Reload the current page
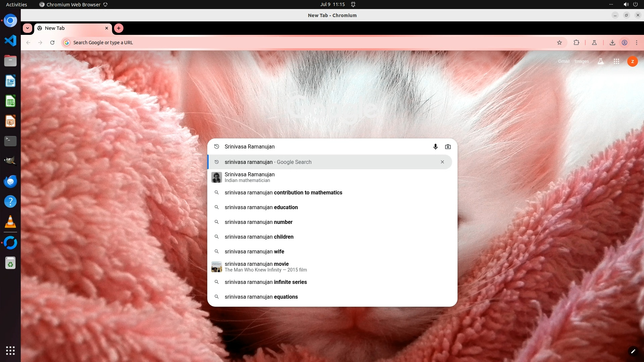Screen dimensions: 644x362 pyautogui.click(x=52, y=43)
